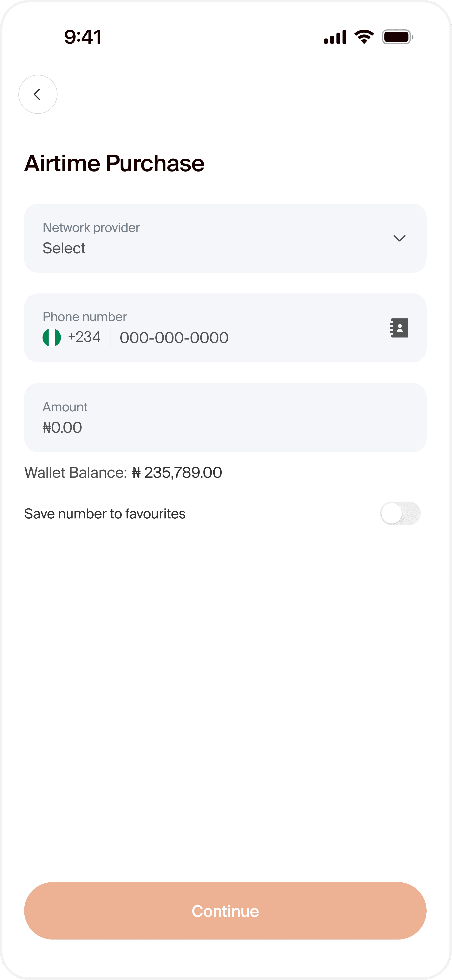Tap the back arrow button
Viewport: 452px width, 980px height.
[x=38, y=94]
